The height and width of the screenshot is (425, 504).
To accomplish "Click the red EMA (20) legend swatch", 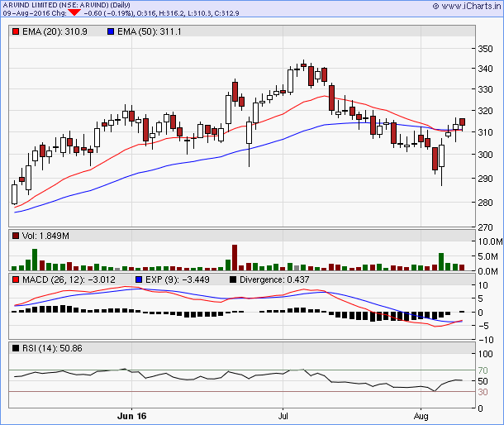I will [16, 32].
